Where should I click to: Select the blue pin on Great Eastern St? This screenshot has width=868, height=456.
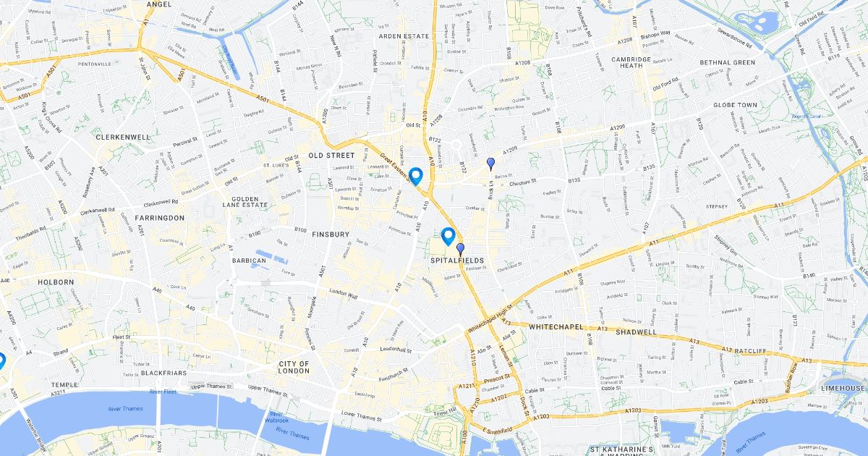[416, 176]
